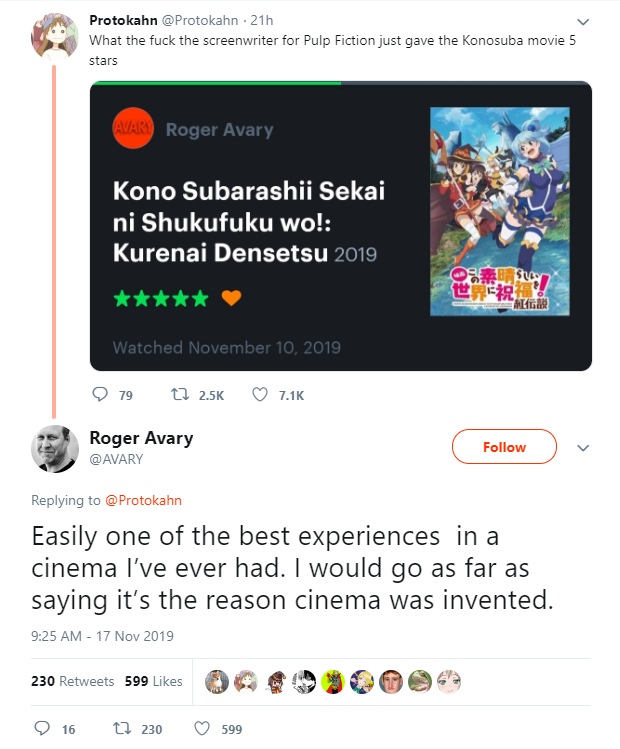620x749 pixels.
Task: Reply to Roger Avary's tweet
Action: pyautogui.click(x=41, y=729)
